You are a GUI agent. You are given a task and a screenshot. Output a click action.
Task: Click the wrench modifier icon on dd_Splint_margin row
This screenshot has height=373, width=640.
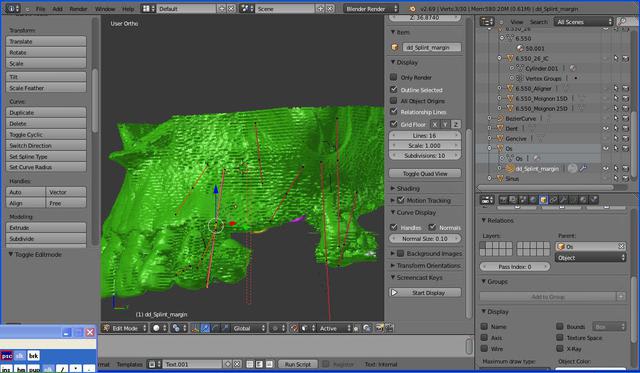pos(583,169)
